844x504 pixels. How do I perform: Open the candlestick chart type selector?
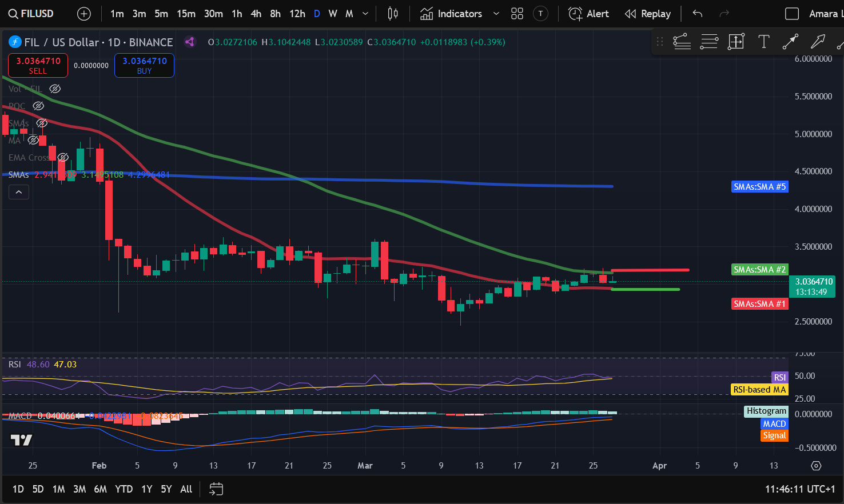pos(393,14)
